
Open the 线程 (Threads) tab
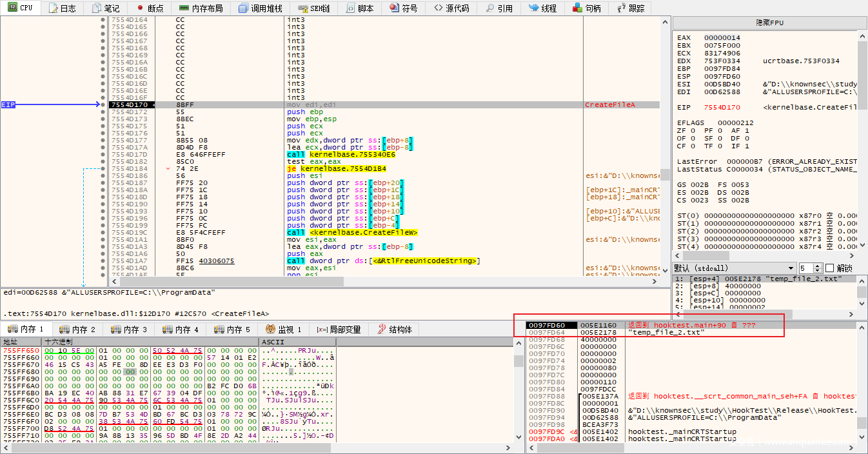coord(542,8)
